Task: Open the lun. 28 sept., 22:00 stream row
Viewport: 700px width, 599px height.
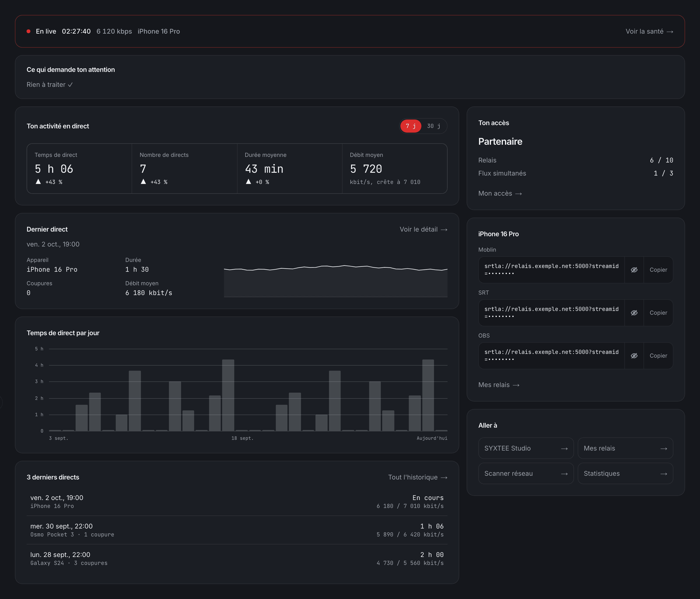Action: (x=237, y=558)
